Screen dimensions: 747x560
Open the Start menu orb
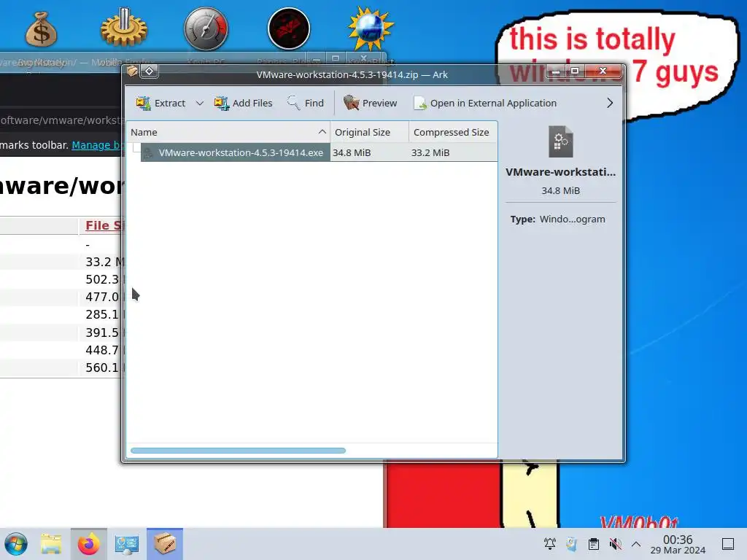coord(16,544)
